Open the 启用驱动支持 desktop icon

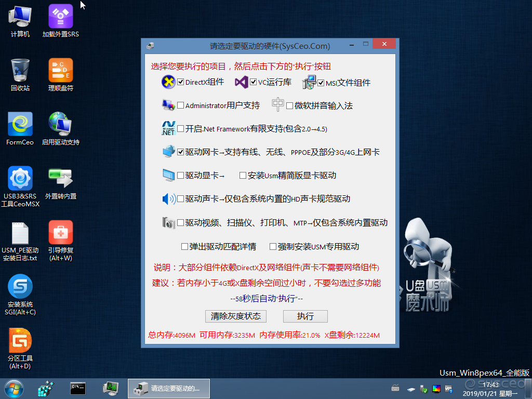pyautogui.click(x=60, y=129)
